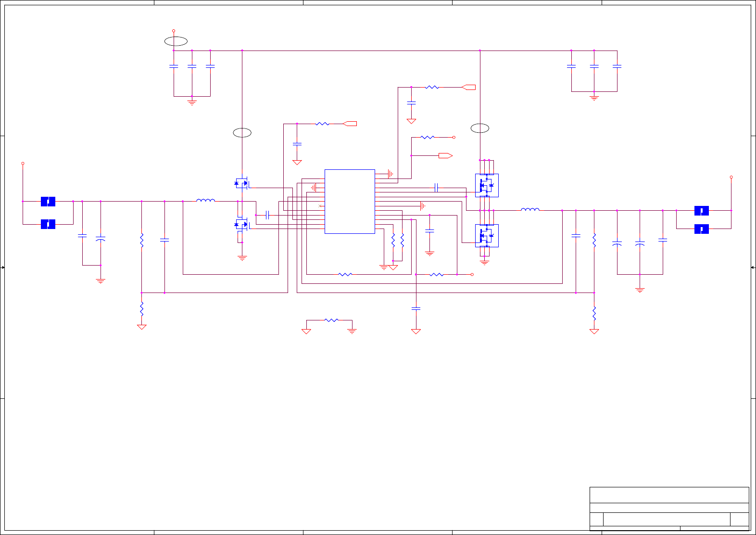
Task: Click the red terminal circle at far left
Action: pos(23,164)
